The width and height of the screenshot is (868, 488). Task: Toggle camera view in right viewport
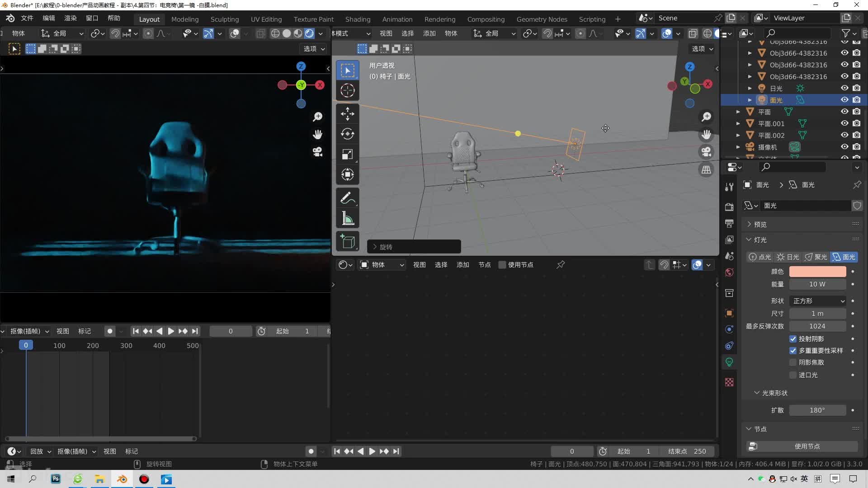point(706,152)
